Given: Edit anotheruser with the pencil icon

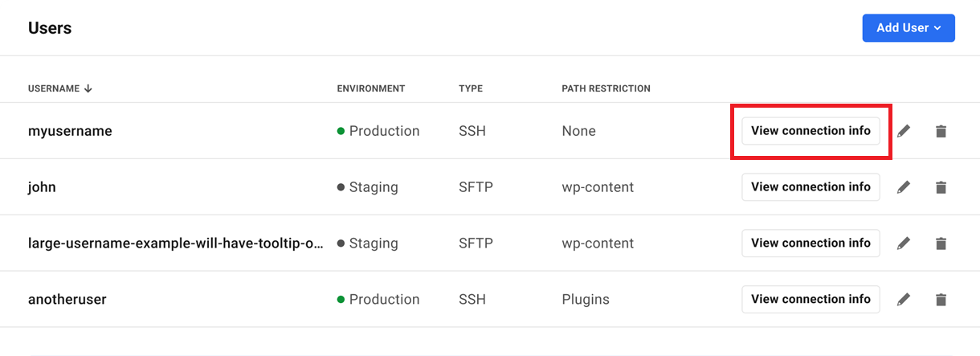Looking at the screenshot, I should click(904, 299).
